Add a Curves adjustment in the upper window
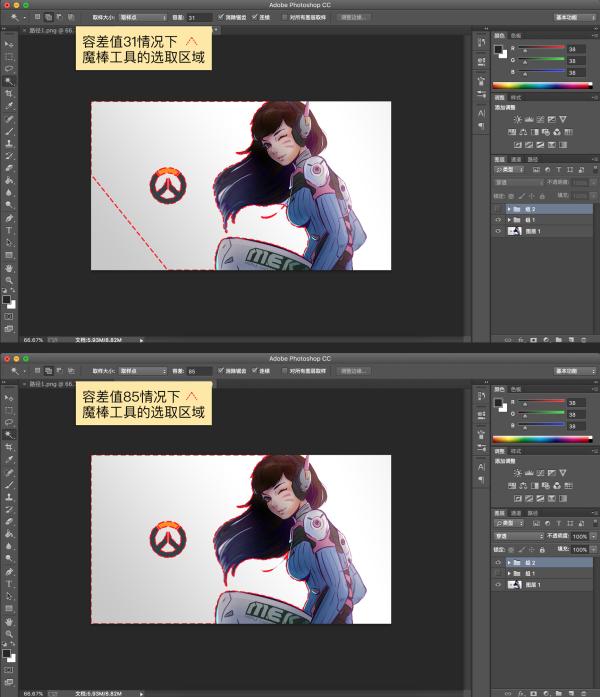Image resolution: width=600 pixels, height=697 pixels. coord(540,119)
